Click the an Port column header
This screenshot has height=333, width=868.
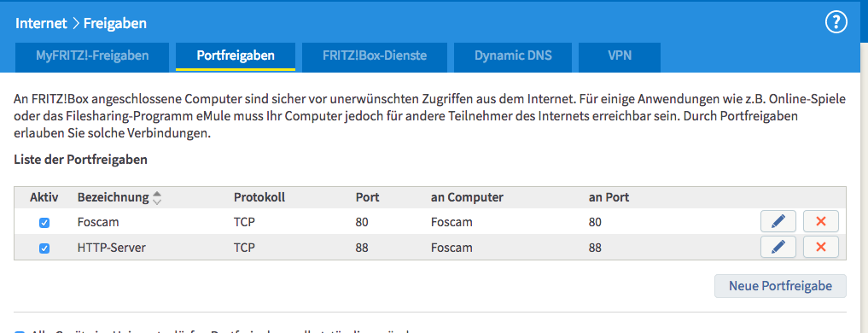609,197
